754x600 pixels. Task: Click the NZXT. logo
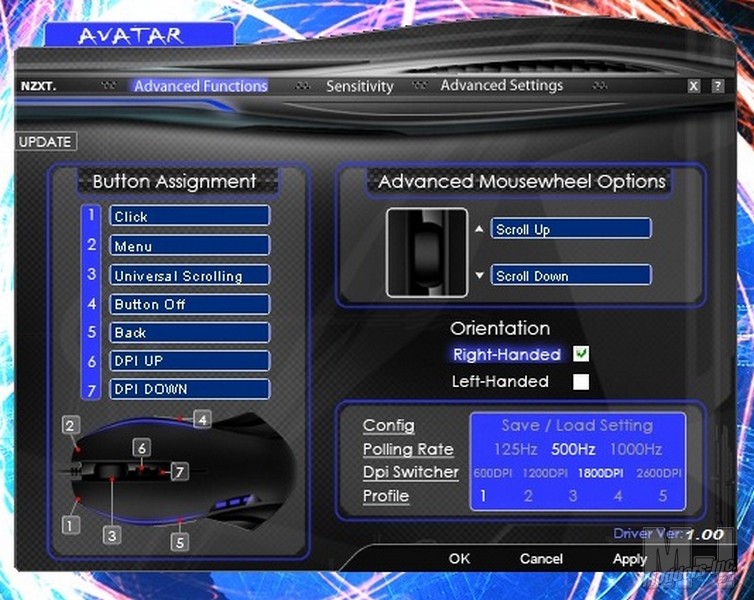pyautogui.click(x=38, y=87)
